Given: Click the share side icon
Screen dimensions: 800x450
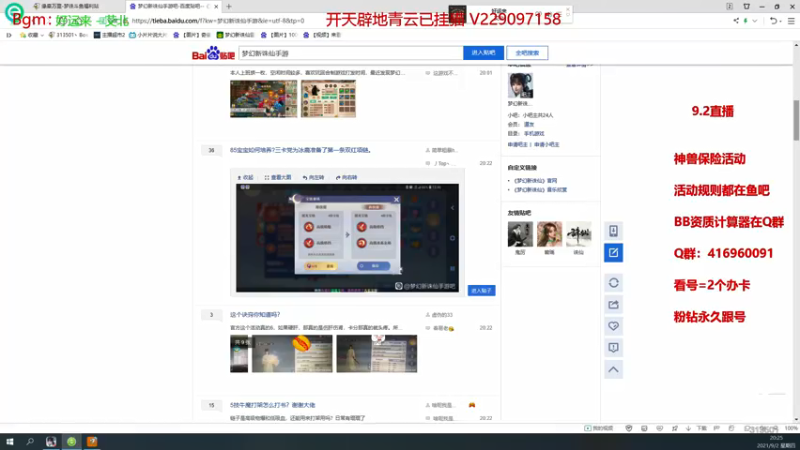Looking at the screenshot, I should click(x=613, y=305).
